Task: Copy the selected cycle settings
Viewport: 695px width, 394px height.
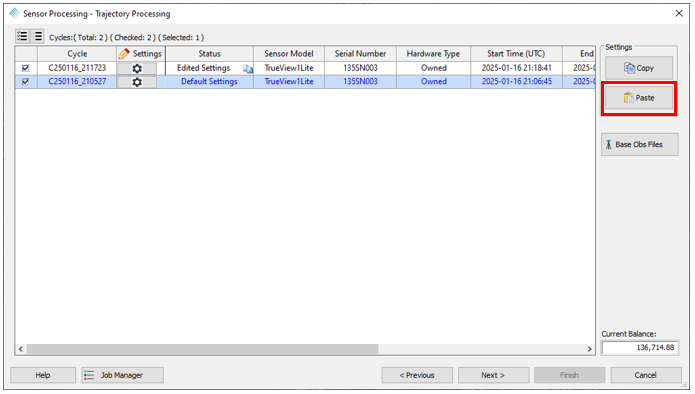Action: click(639, 68)
